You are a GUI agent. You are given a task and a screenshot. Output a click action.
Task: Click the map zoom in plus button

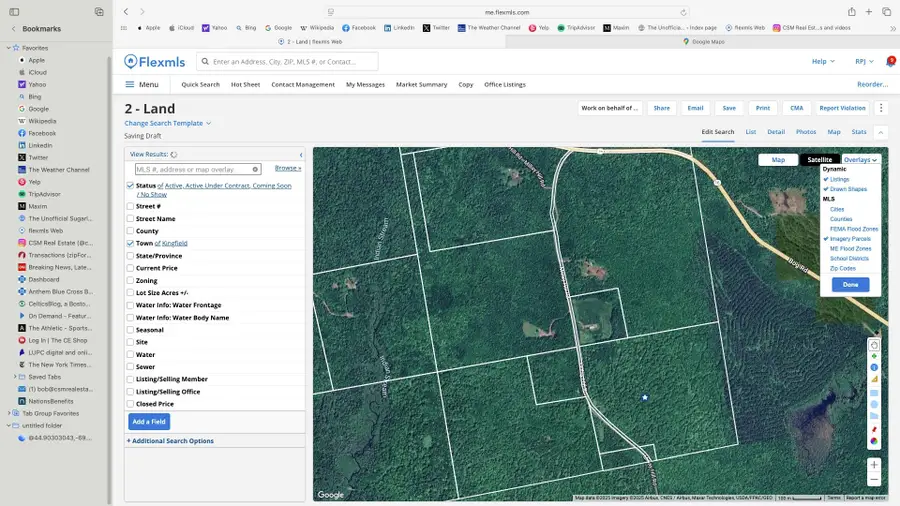874,465
